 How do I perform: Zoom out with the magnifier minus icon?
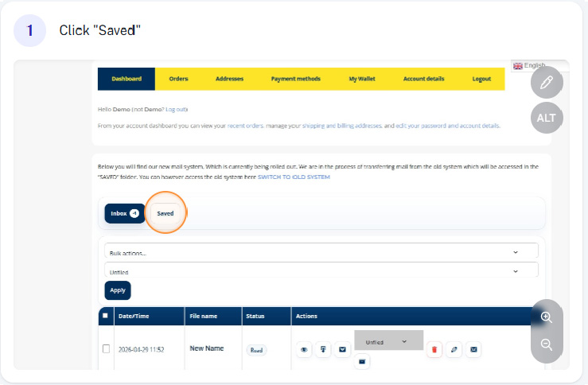547,344
